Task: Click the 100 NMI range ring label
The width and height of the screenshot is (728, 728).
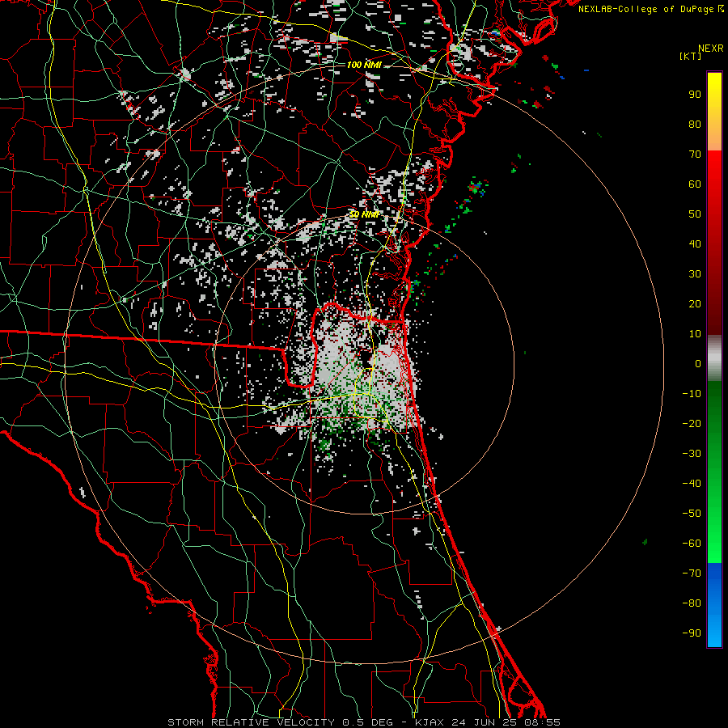Action: coord(364,65)
